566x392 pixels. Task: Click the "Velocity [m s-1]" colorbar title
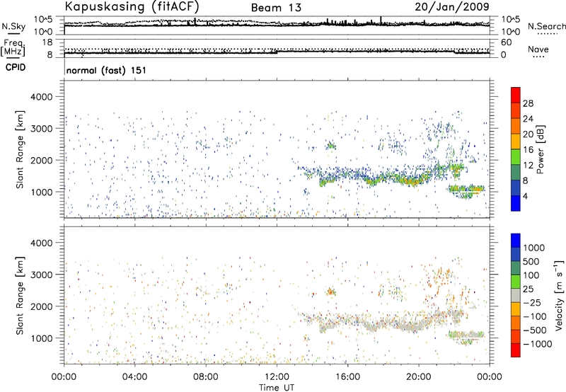[559, 295]
